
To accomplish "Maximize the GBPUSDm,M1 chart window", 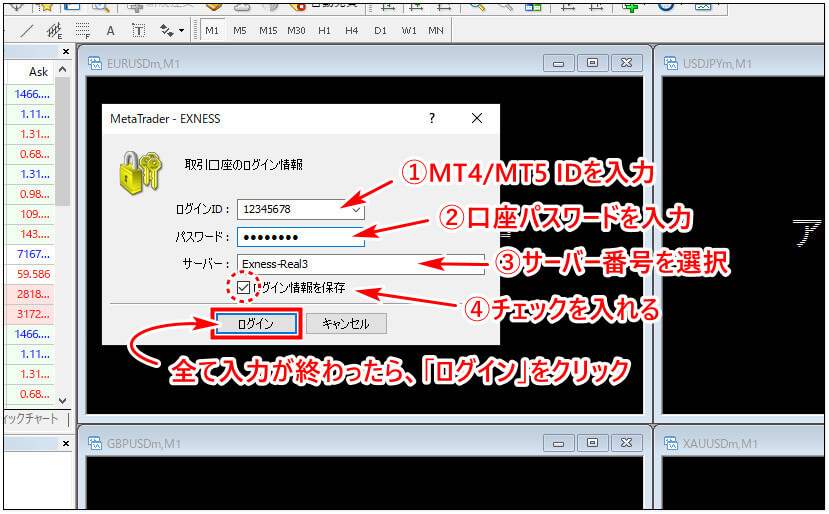I will click(592, 443).
